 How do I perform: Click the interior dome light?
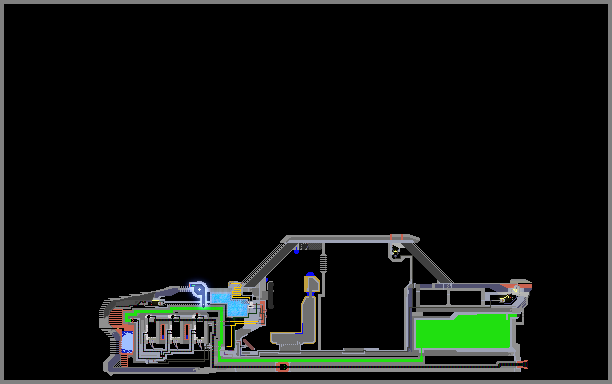(x=396, y=251)
